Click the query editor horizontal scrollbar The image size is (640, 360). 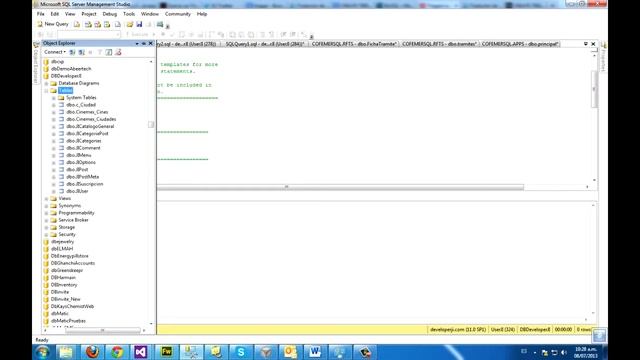coord(340,187)
